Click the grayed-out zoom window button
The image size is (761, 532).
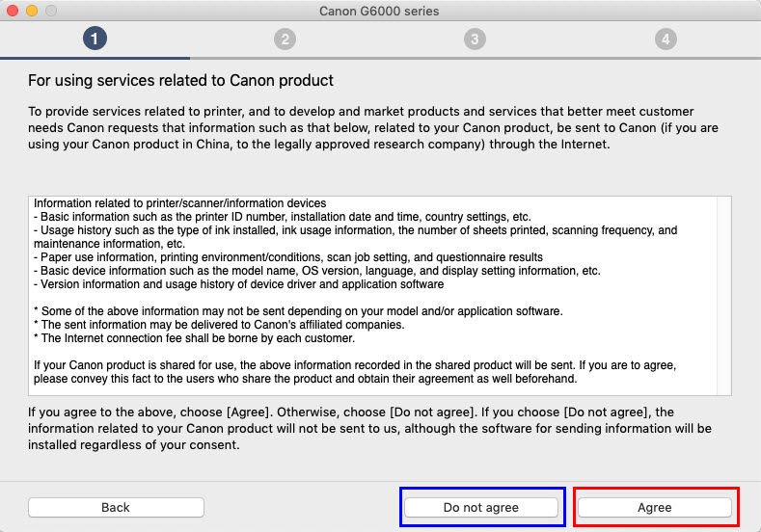(51, 11)
